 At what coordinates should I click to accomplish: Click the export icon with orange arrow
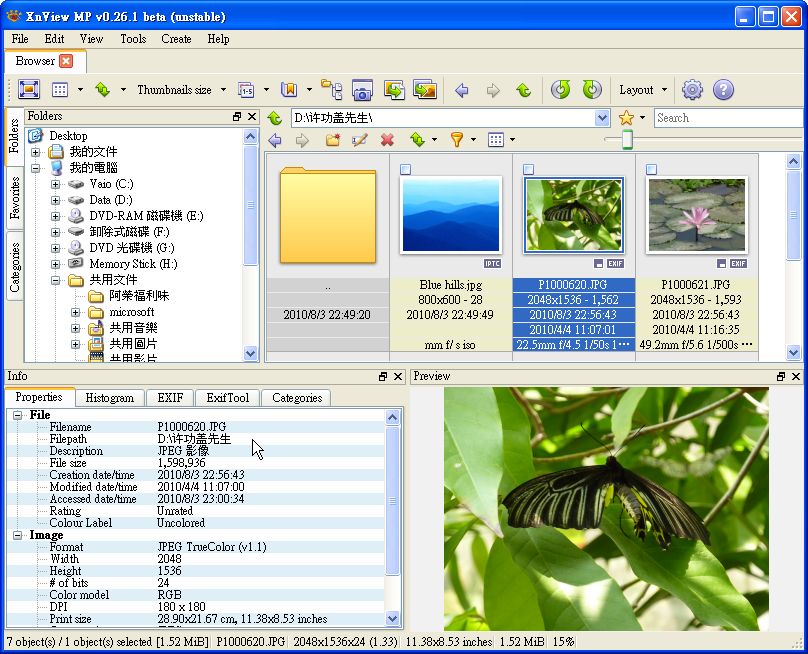(425, 90)
